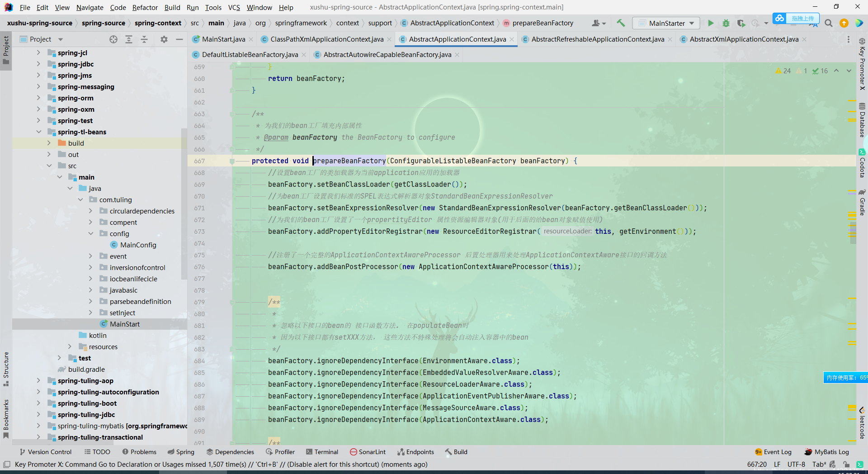Go to next highlighted error arrow
Screen dimensions: 868x474
[x=849, y=71]
